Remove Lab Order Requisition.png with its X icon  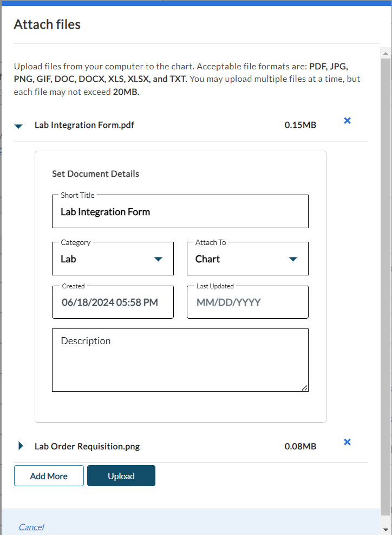(x=348, y=442)
